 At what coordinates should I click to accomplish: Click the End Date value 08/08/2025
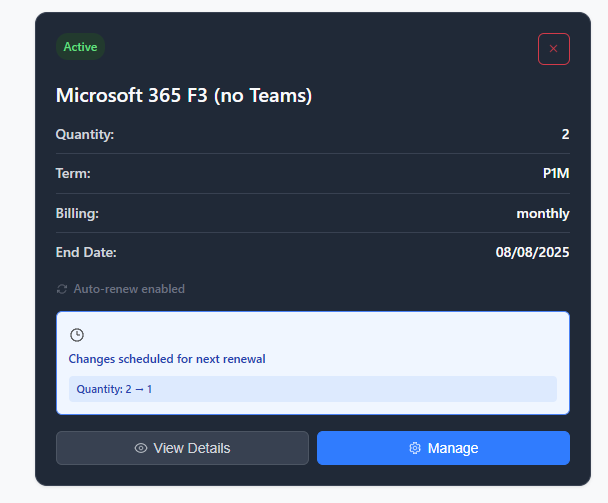(532, 252)
